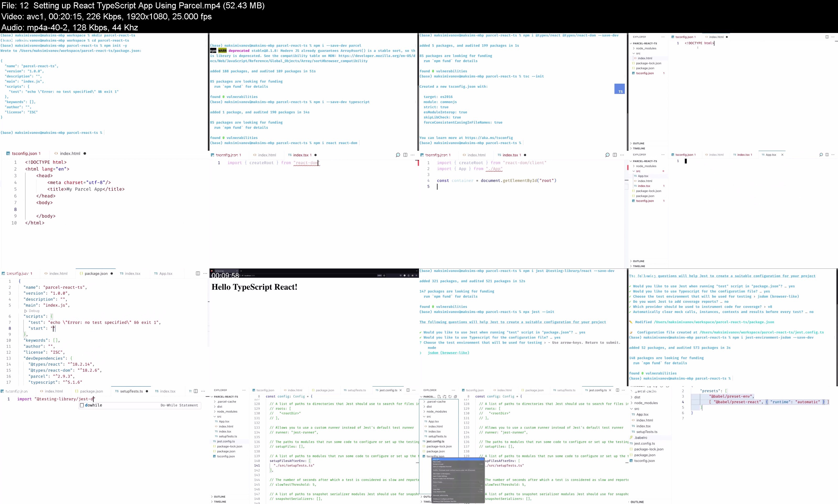Click search icon beside the empty App.tsx editor tab

tap(821, 155)
